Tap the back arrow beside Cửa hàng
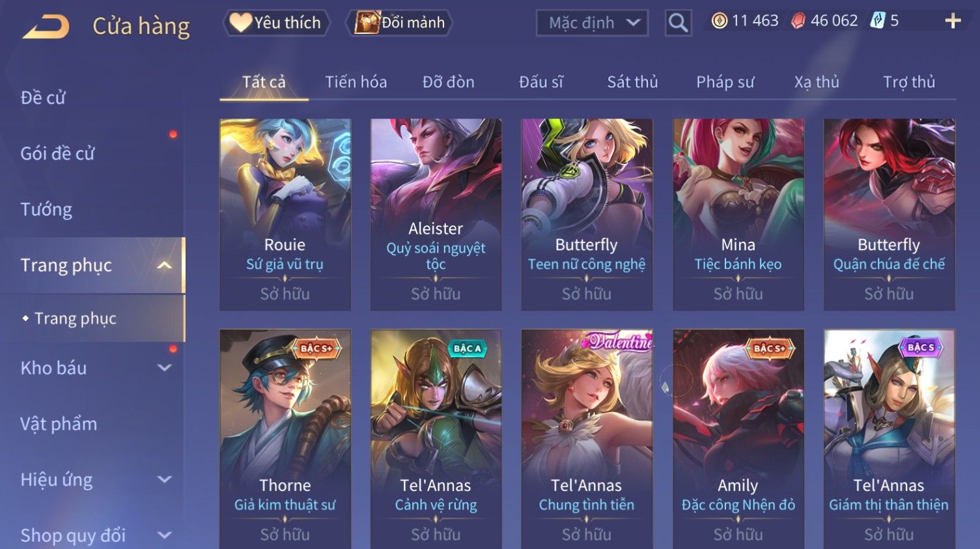The width and height of the screenshot is (980, 549). pos(46,27)
